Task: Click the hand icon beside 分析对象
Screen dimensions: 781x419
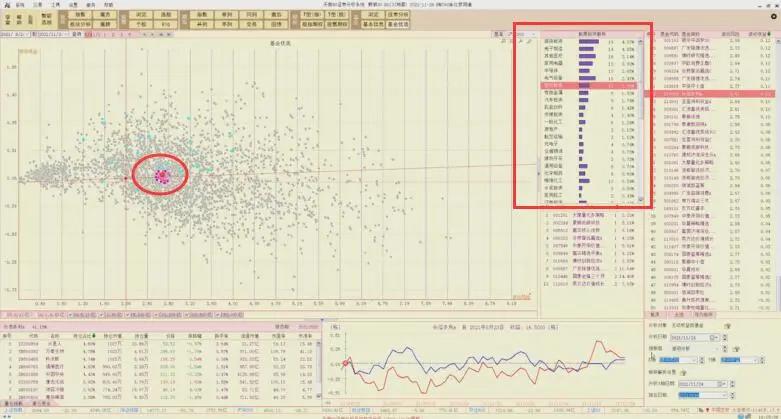Action: pyautogui.click(x=728, y=326)
